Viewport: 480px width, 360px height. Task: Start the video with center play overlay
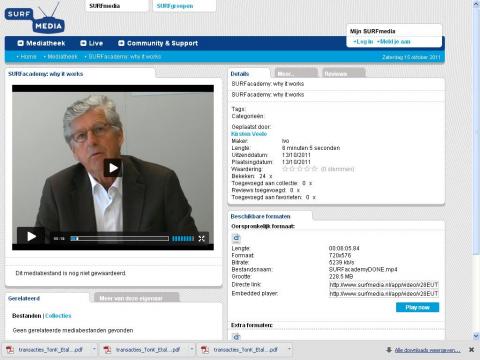(113, 168)
